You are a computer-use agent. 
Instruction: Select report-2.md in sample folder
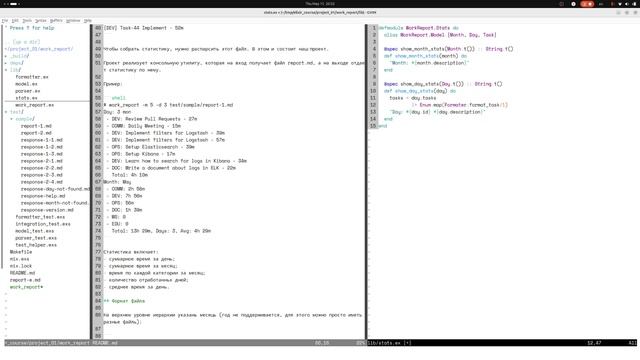coord(36,133)
